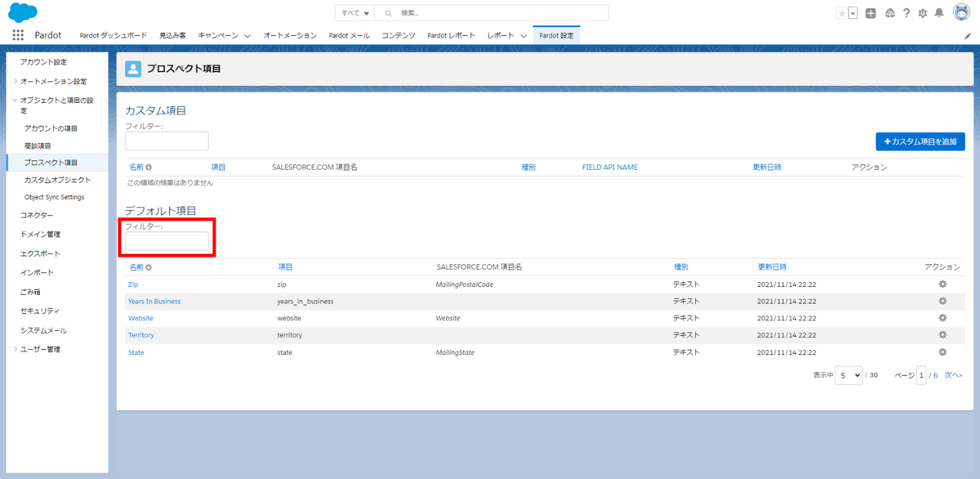Switch to オートメーション tab

click(x=290, y=36)
